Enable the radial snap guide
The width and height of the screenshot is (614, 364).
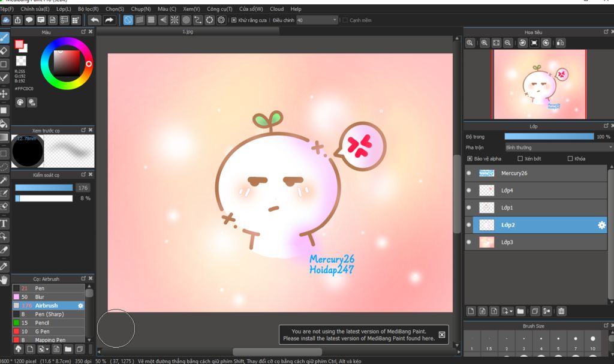[x=174, y=20]
